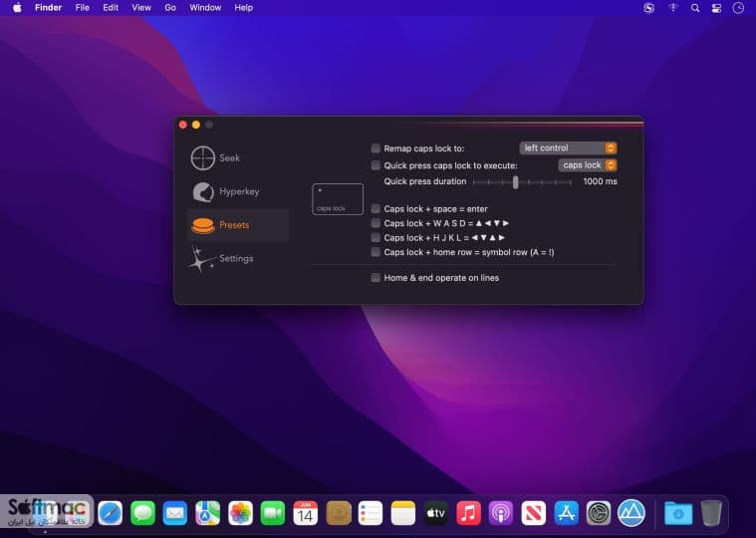Image resolution: width=756 pixels, height=538 pixels.
Task: Open the Window menu
Action: [205, 8]
